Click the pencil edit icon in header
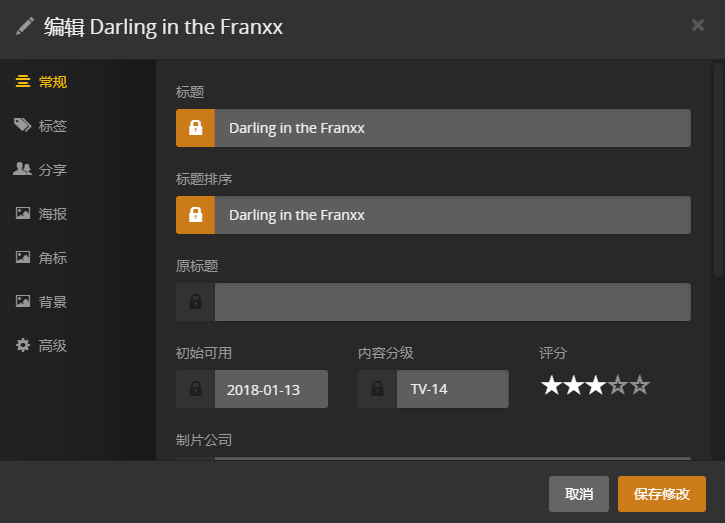Viewport: 725px width, 523px height. tap(25, 27)
